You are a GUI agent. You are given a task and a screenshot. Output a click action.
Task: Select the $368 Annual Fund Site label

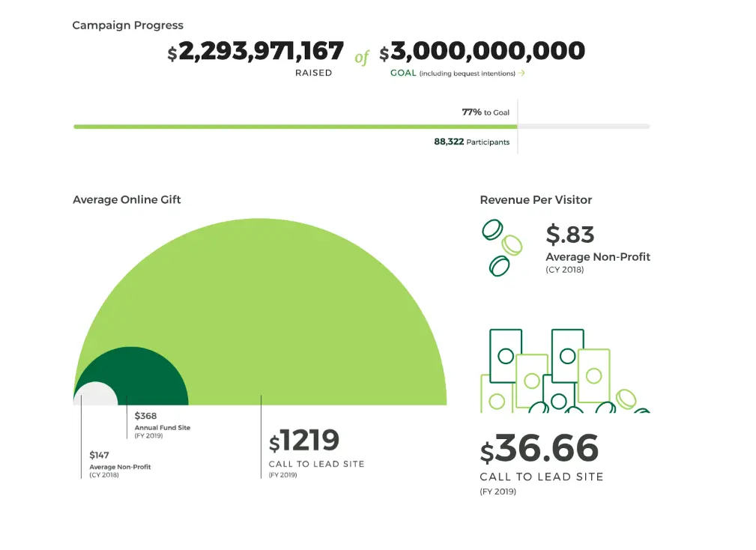pos(162,425)
